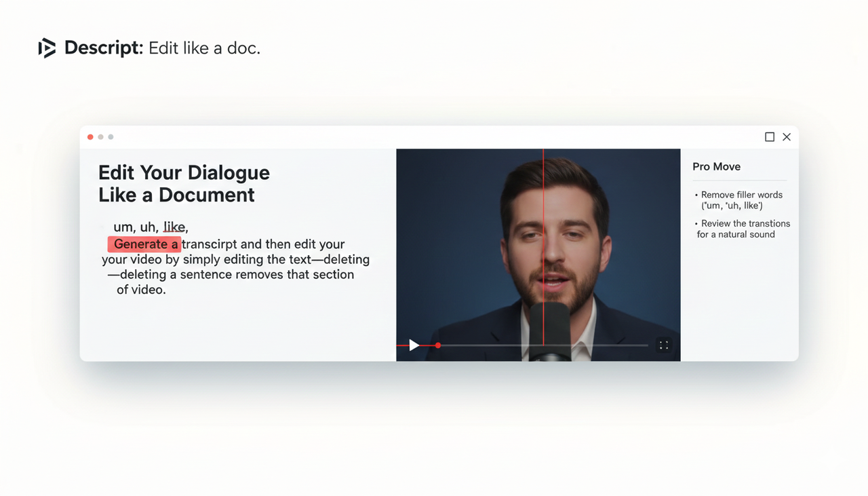Click the Descript logo icon
Screen dimensions: 868x496
click(46, 47)
